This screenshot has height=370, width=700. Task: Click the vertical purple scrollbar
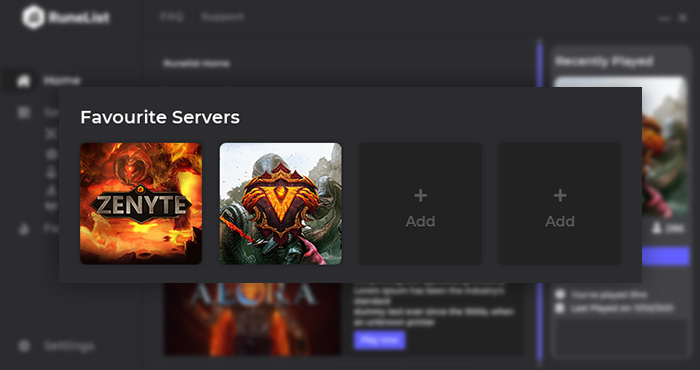[x=540, y=201]
